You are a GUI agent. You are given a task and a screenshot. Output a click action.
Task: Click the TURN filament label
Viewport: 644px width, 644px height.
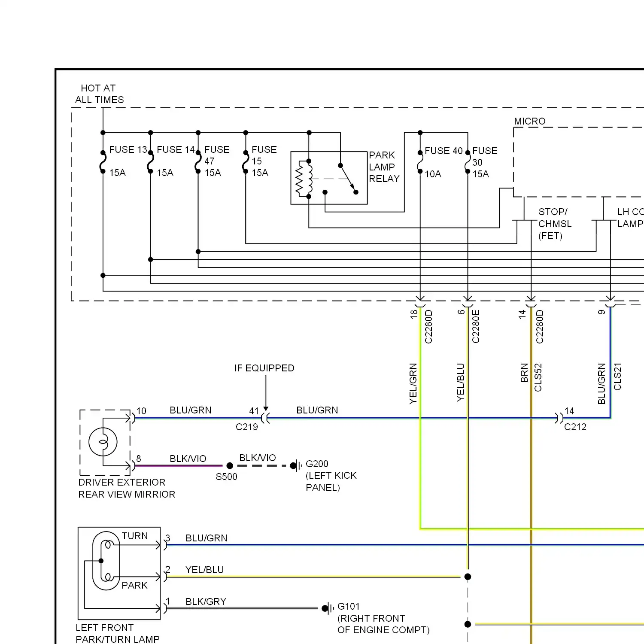coord(135,536)
